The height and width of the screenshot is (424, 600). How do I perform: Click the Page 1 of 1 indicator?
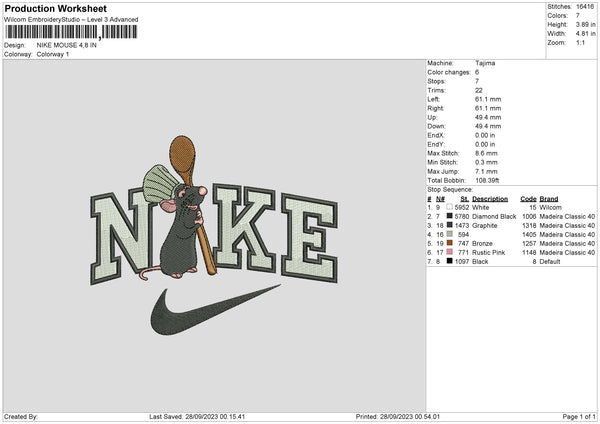click(579, 417)
